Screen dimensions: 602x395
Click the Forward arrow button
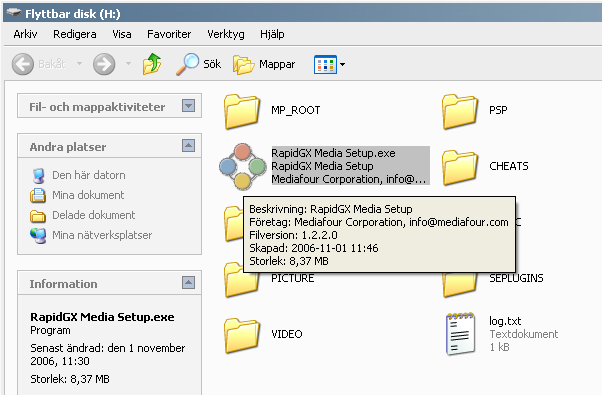click(x=104, y=64)
